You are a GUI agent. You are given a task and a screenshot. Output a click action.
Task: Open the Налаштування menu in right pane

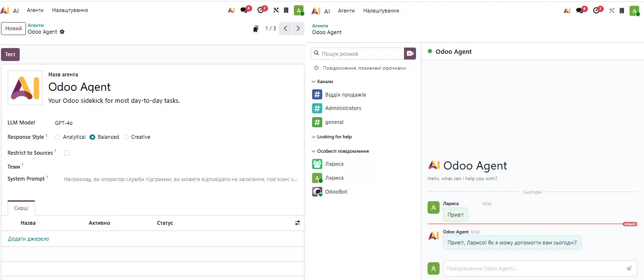(x=381, y=11)
